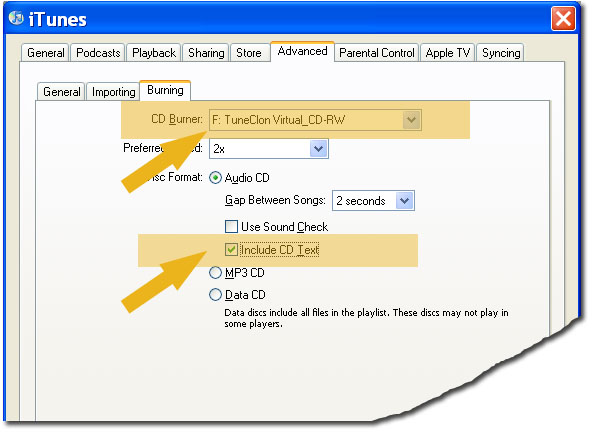This screenshot has width=600, height=440.
Task: Open the Importing sub-tab
Action: coord(113,92)
